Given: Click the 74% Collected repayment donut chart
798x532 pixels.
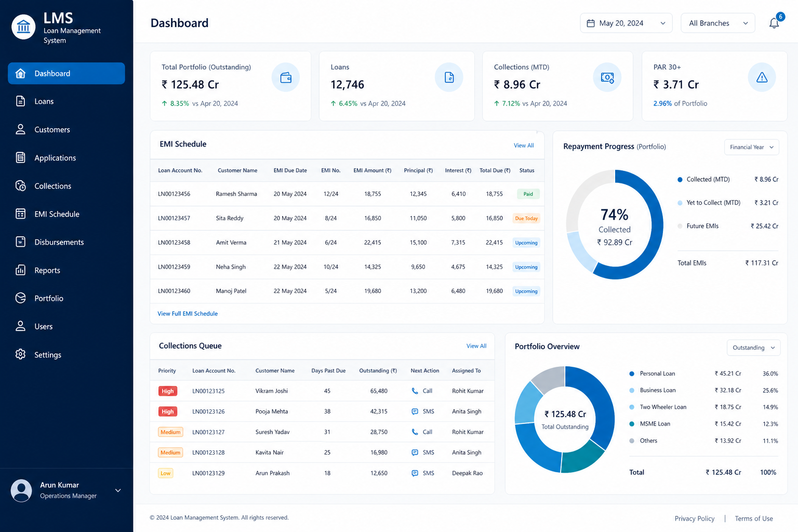Looking at the screenshot, I should click(x=615, y=224).
